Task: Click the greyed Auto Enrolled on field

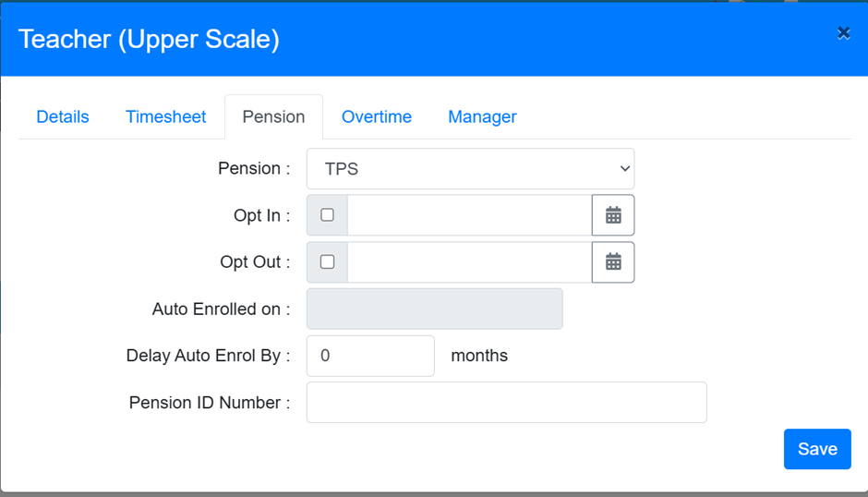Action: click(434, 309)
